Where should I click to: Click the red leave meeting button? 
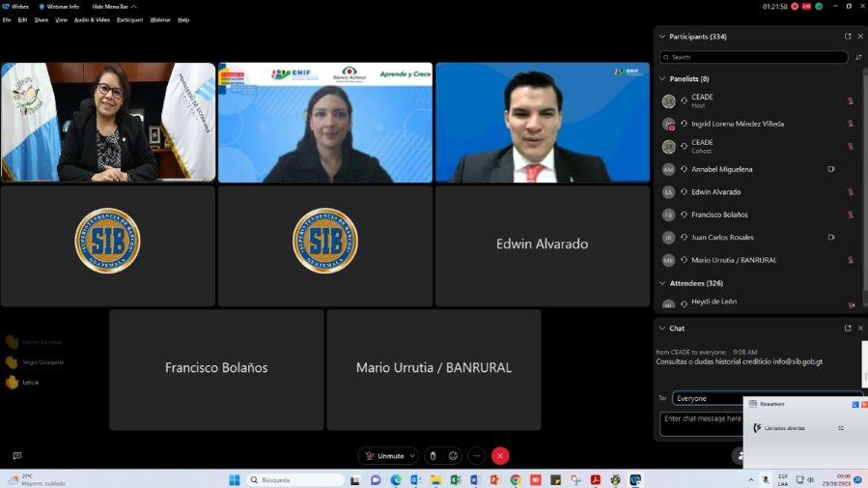coord(500,456)
